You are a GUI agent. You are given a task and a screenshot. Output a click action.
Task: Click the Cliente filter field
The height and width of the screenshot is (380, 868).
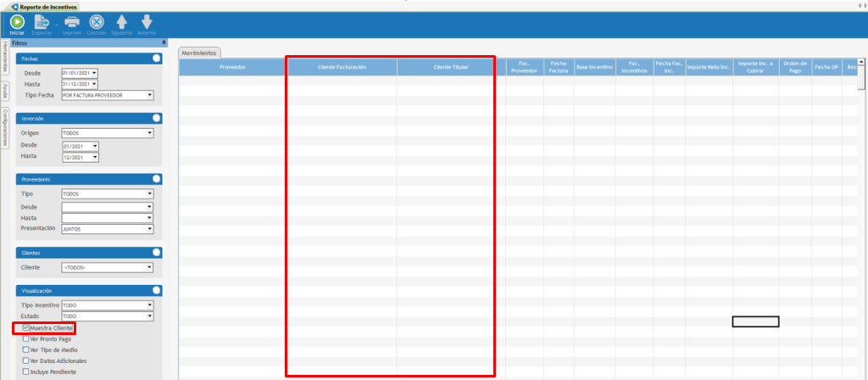[x=107, y=268]
